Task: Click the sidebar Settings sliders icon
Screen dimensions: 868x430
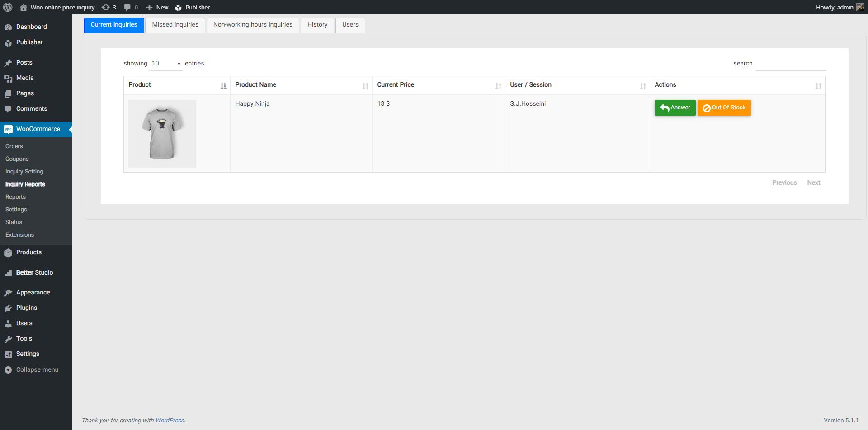Action: [x=8, y=354]
